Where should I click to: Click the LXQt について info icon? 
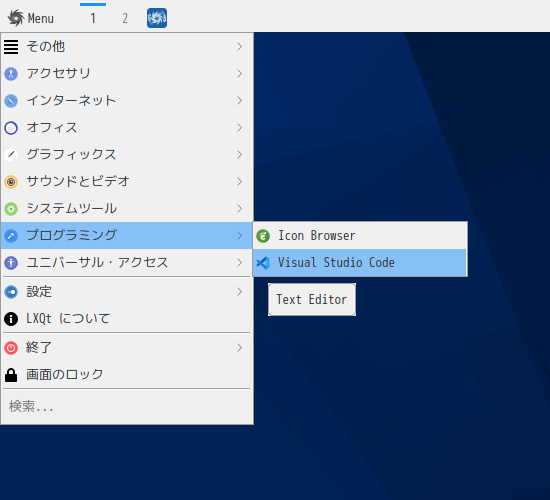11,319
